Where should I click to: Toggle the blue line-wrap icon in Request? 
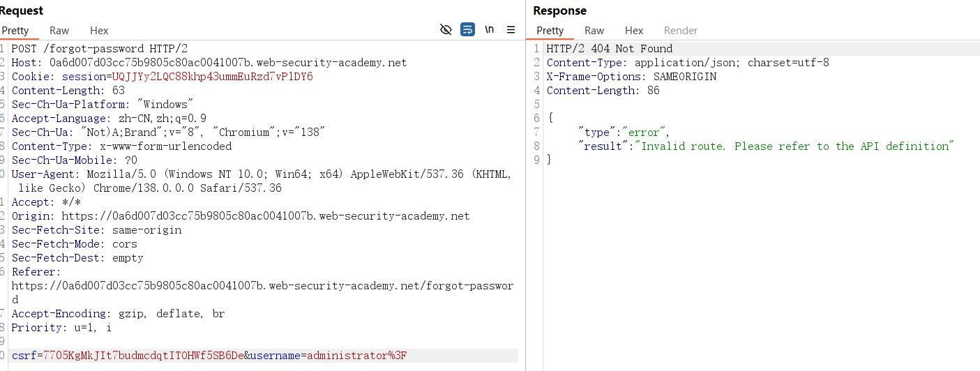pos(468,29)
